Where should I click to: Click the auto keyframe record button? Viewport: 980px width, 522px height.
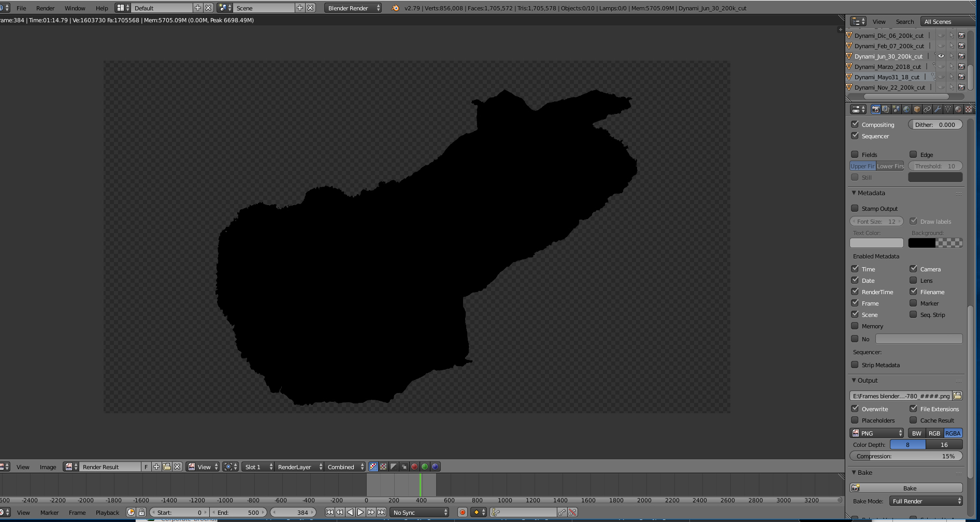(x=463, y=512)
